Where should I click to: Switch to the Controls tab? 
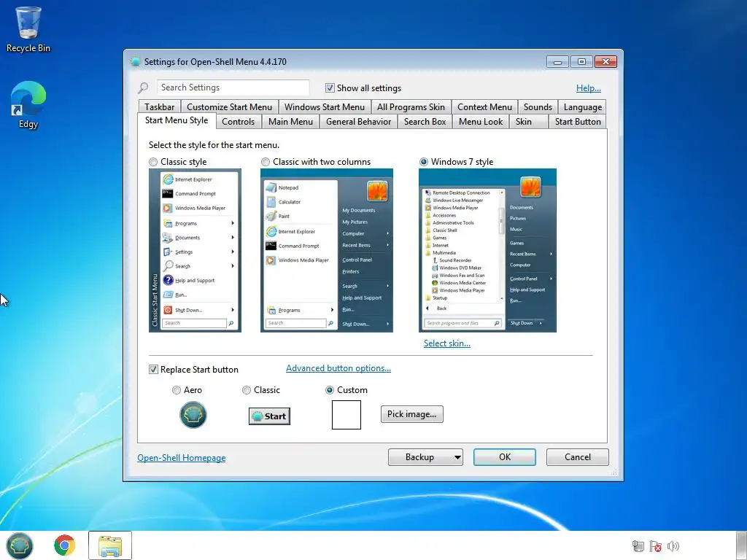(x=239, y=122)
